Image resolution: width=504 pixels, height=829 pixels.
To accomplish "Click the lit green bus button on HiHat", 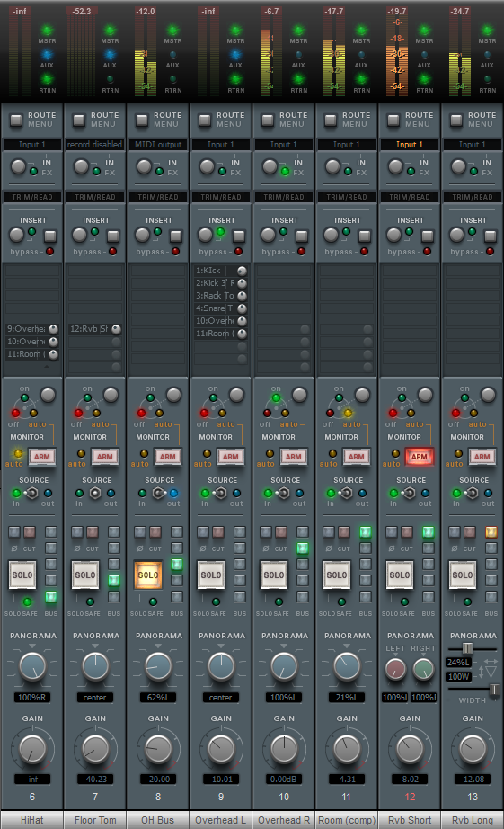I will tap(50, 597).
